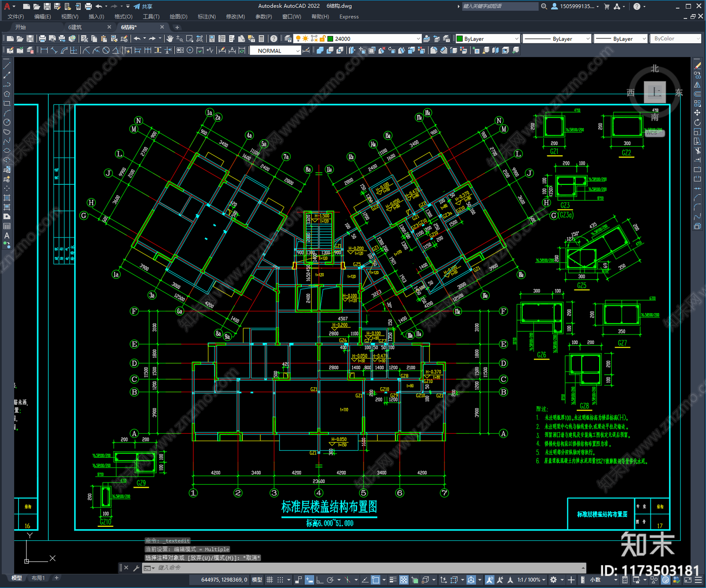Click the 模型 button in status bar
This screenshot has width=706, height=588.
257,580
